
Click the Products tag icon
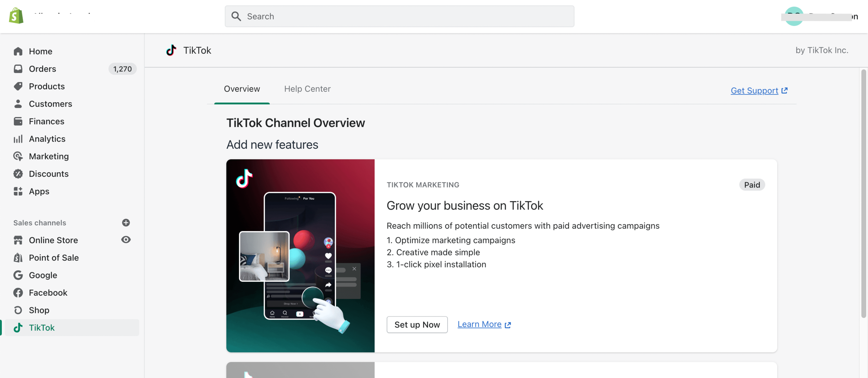pyautogui.click(x=18, y=86)
